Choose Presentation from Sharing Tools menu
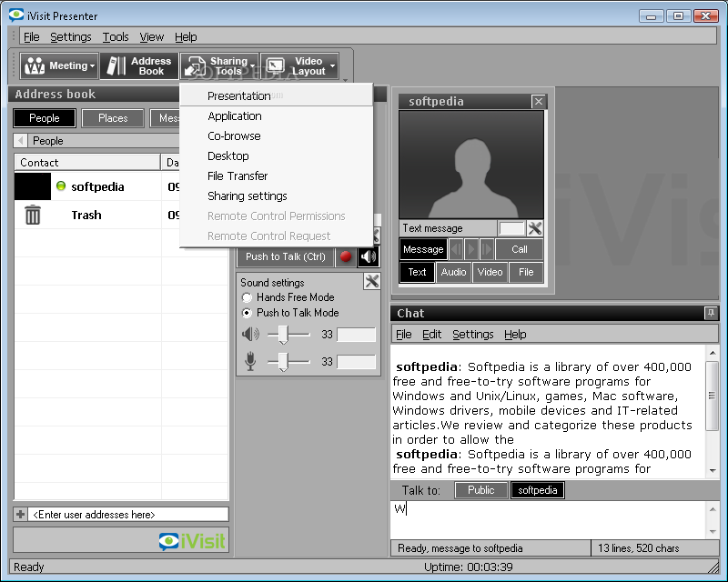Image resolution: width=728 pixels, height=582 pixels. click(277, 95)
